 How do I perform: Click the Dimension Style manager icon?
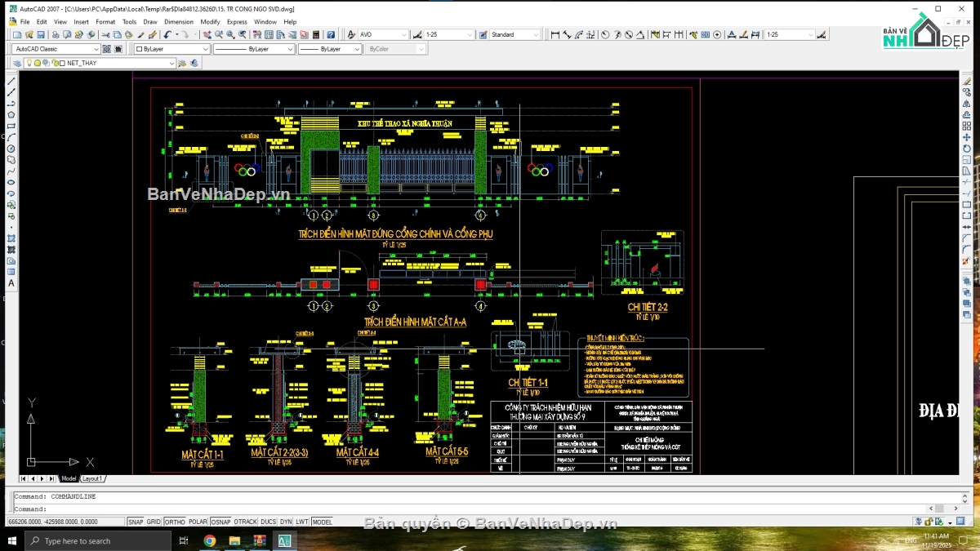tap(822, 35)
